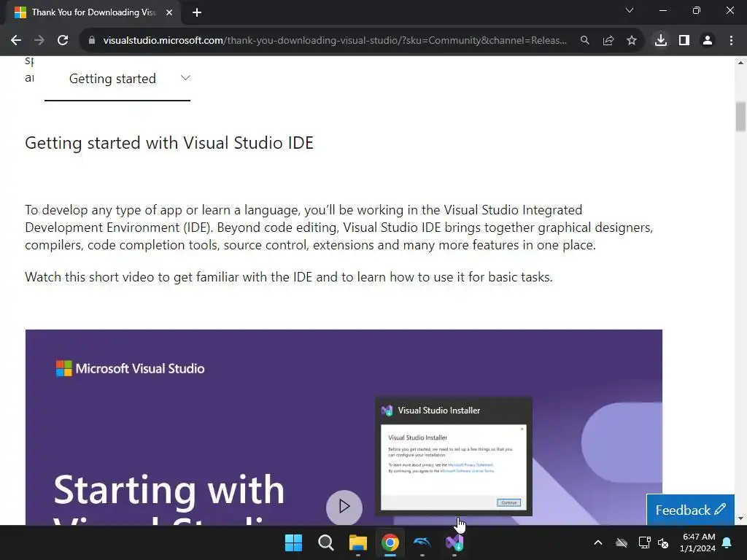Click the heading Getting started with Visual Studio IDE
Screen dimensions: 747x560
(169, 144)
